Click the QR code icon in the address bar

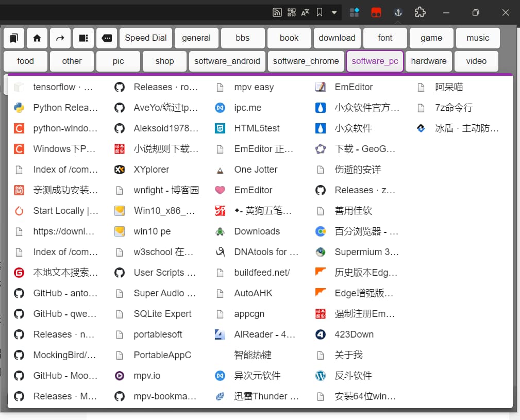click(x=292, y=12)
